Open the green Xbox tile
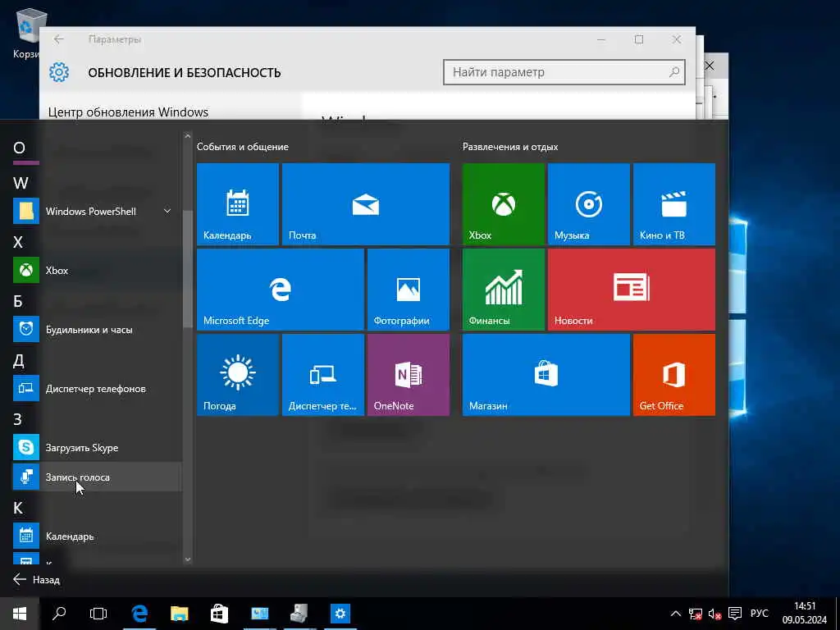This screenshot has height=630, width=840. pos(504,204)
